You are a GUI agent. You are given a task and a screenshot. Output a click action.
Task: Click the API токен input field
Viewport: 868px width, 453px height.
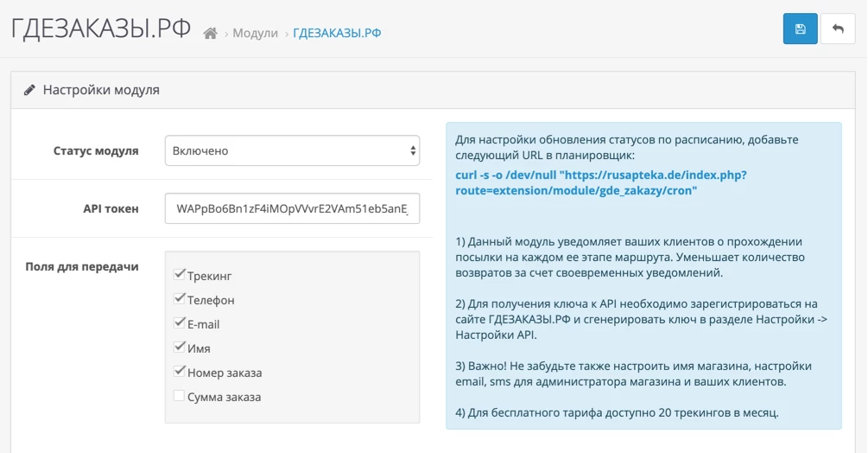tap(292, 208)
